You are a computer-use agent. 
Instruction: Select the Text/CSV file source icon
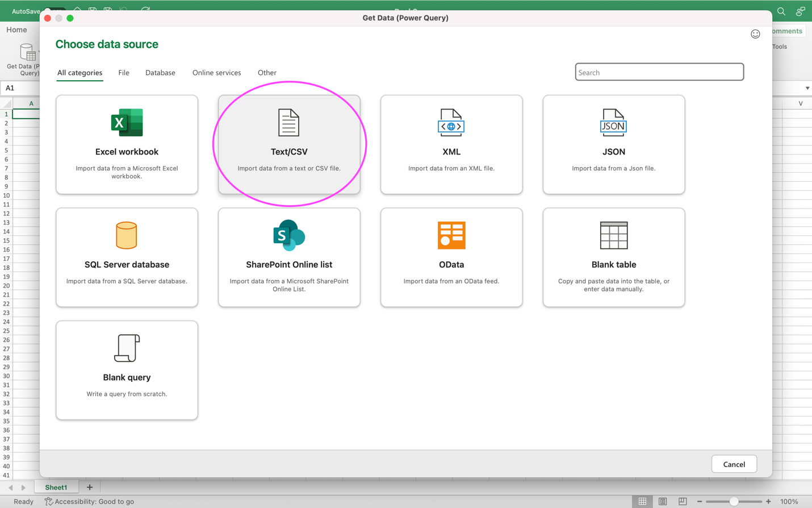coord(289,122)
